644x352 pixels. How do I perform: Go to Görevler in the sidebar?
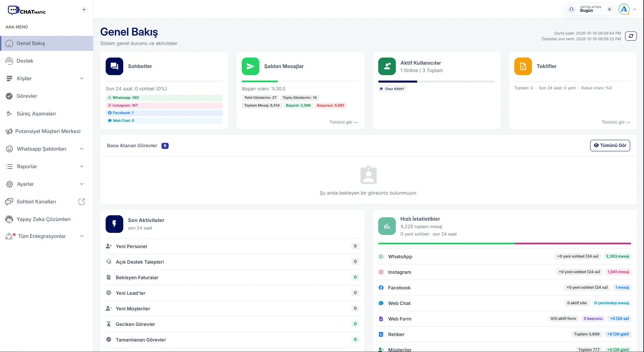coord(47,96)
